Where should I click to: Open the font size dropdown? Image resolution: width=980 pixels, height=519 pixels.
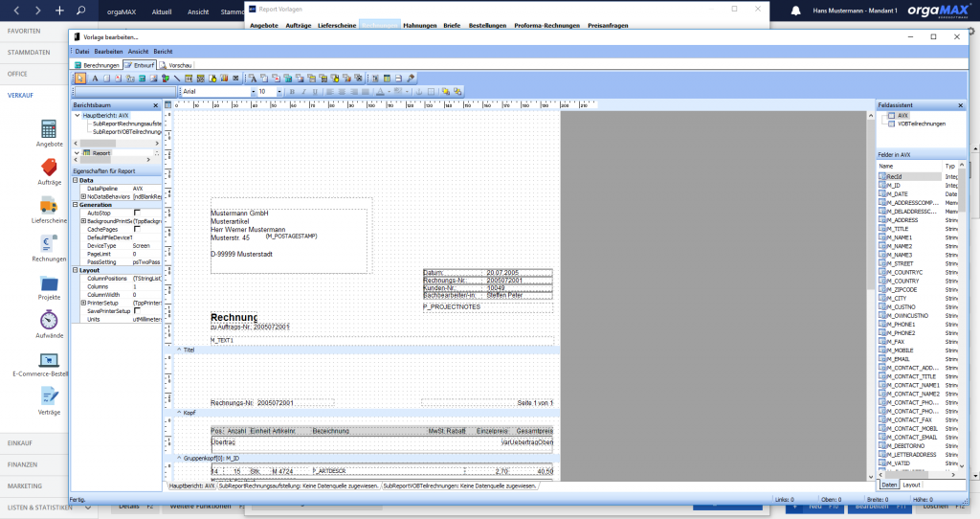click(278, 92)
